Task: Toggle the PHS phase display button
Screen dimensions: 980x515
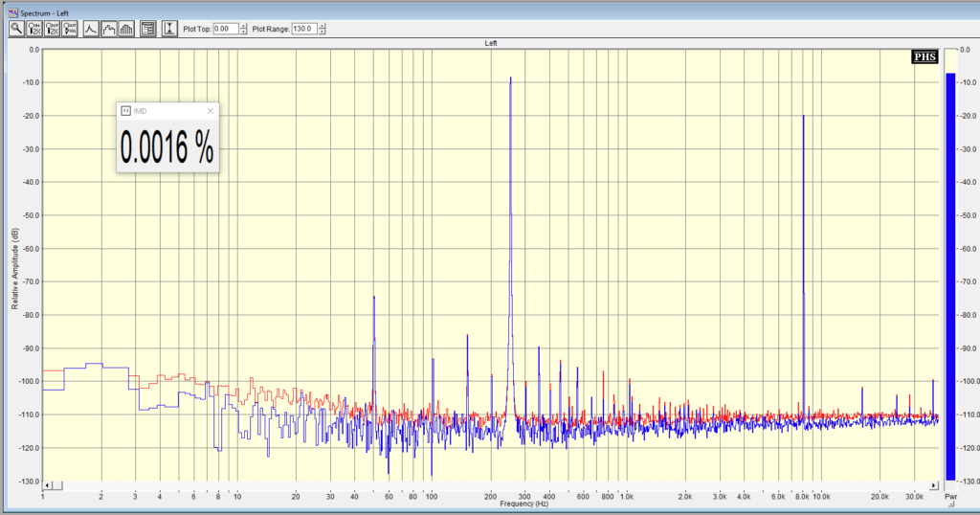Action: pyautogui.click(x=924, y=56)
